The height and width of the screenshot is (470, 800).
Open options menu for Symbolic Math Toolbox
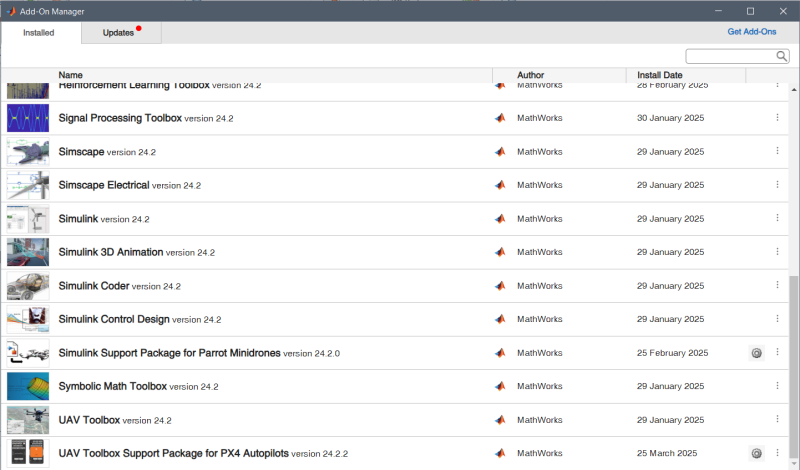click(x=777, y=386)
